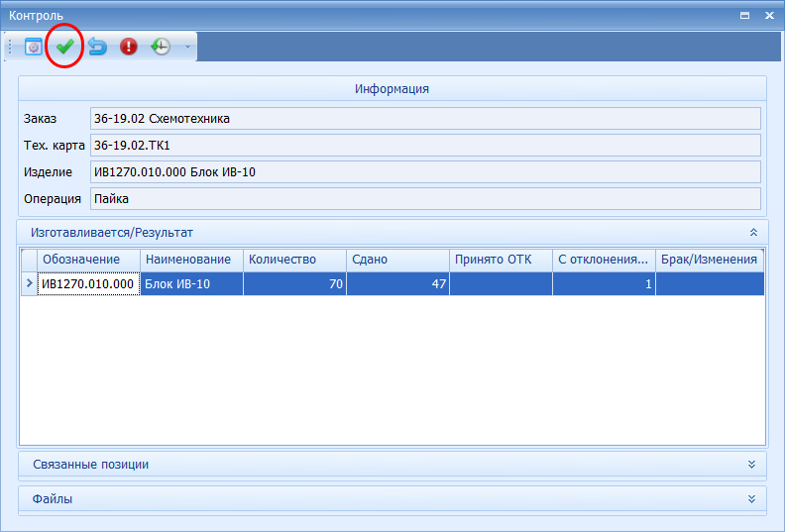Screen dimensions: 785x532
Task: Click the Операция field showing Пайка
Action: click(x=424, y=199)
